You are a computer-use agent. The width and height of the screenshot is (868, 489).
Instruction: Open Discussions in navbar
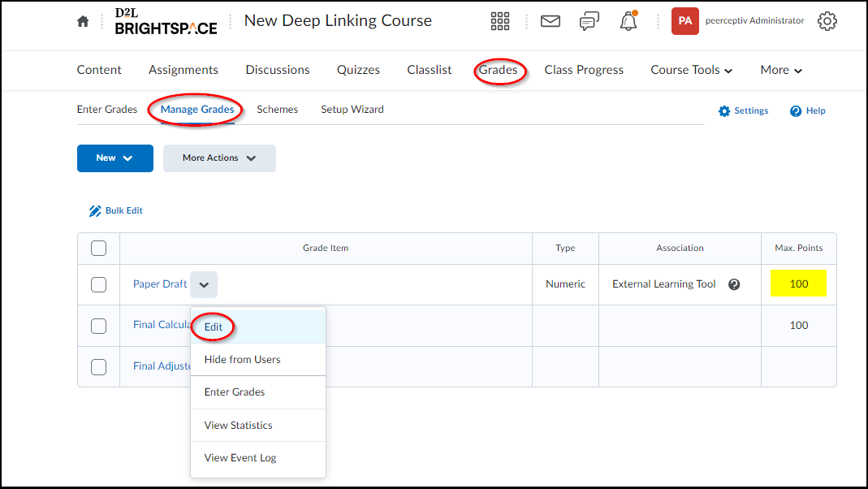[x=278, y=70]
